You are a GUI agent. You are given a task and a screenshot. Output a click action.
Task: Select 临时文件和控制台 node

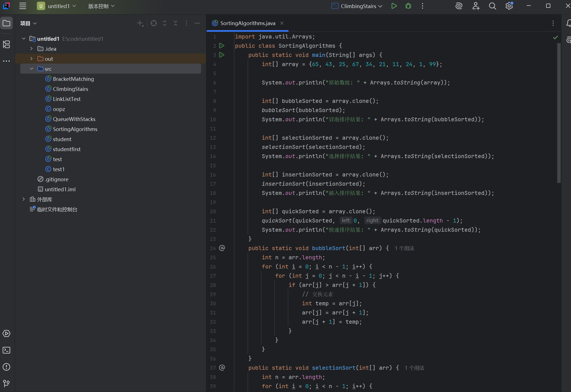[57, 209]
